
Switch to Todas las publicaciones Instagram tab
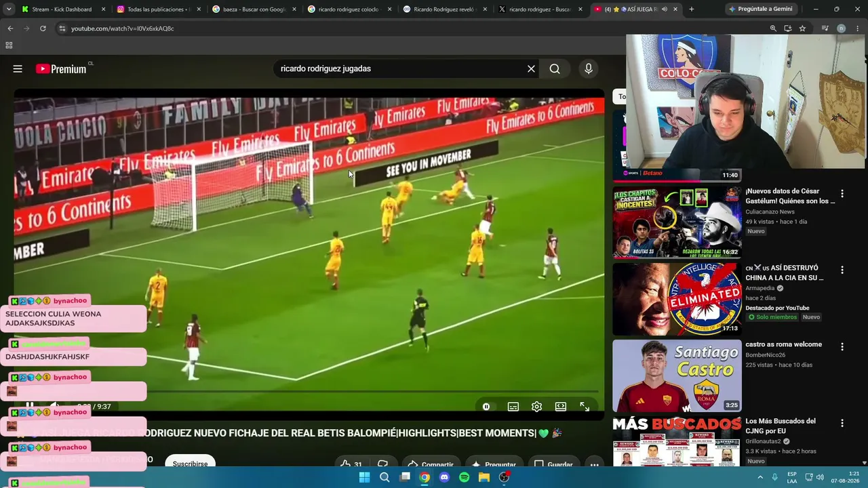159,9
